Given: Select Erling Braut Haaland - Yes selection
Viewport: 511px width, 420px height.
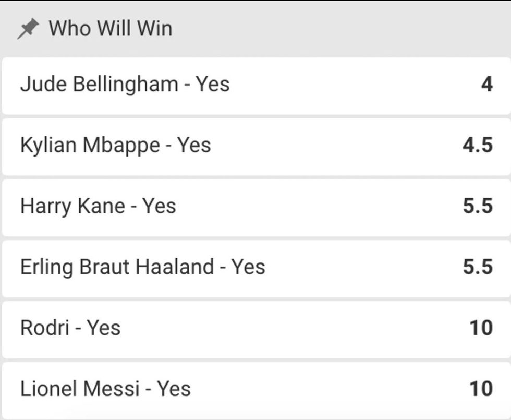Looking at the screenshot, I should (x=142, y=267).
